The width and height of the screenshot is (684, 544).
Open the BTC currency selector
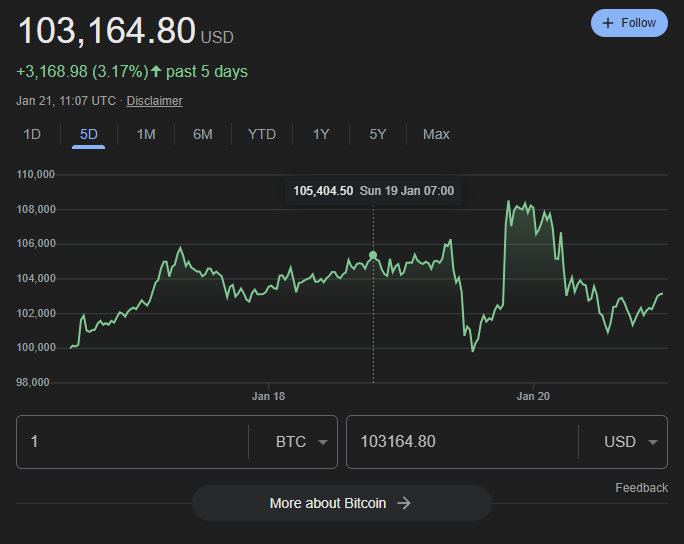pos(301,442)
